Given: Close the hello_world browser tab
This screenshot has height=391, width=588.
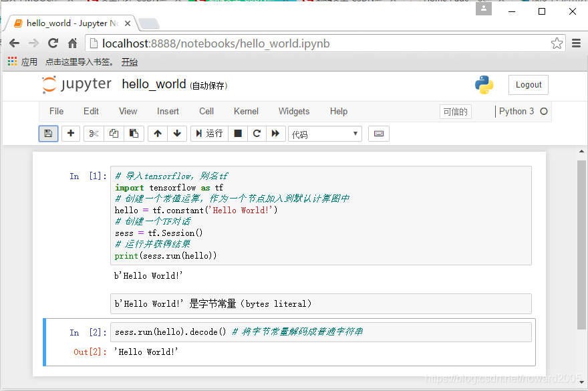Looking at the screenshot, I should (x=128, y=23).
